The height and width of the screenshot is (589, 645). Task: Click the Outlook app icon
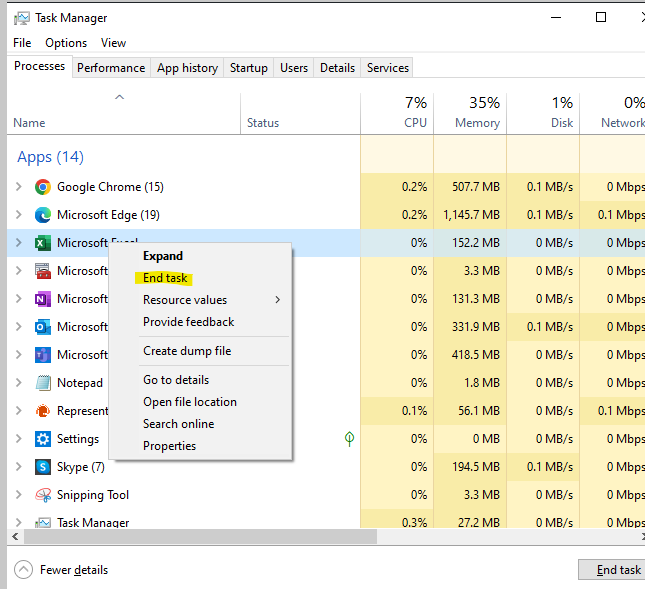point(43,327)
